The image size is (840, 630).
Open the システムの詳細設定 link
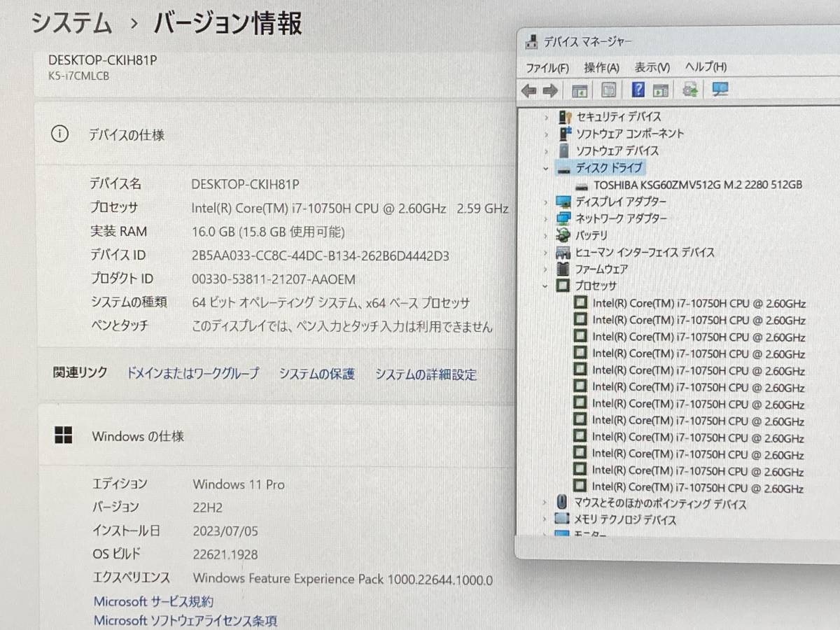pyautogui.click(x=426, y=374)
